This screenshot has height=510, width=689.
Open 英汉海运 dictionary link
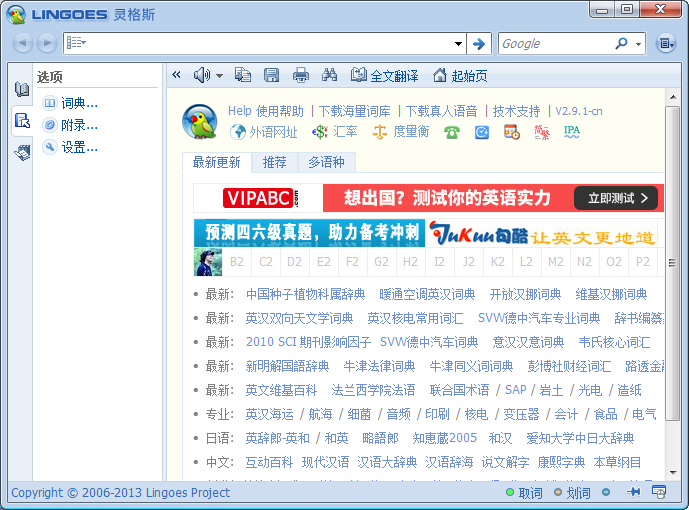click(x=269, y=414)
